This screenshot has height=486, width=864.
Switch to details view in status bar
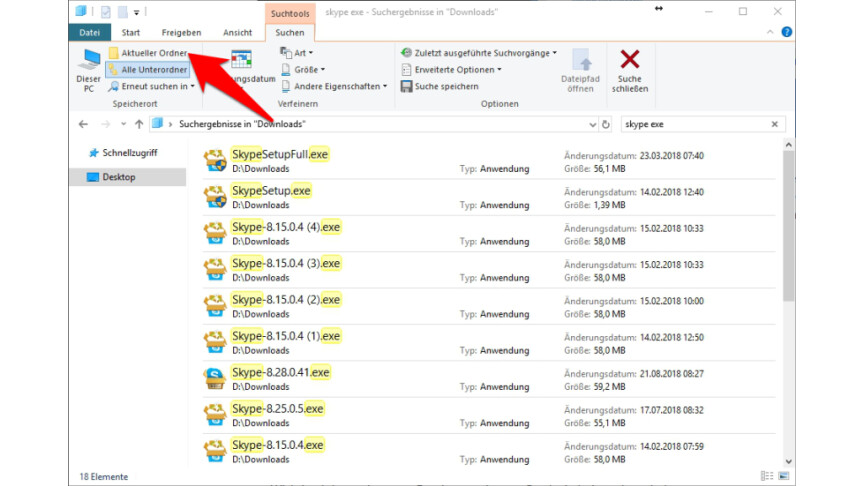[766, 476]
